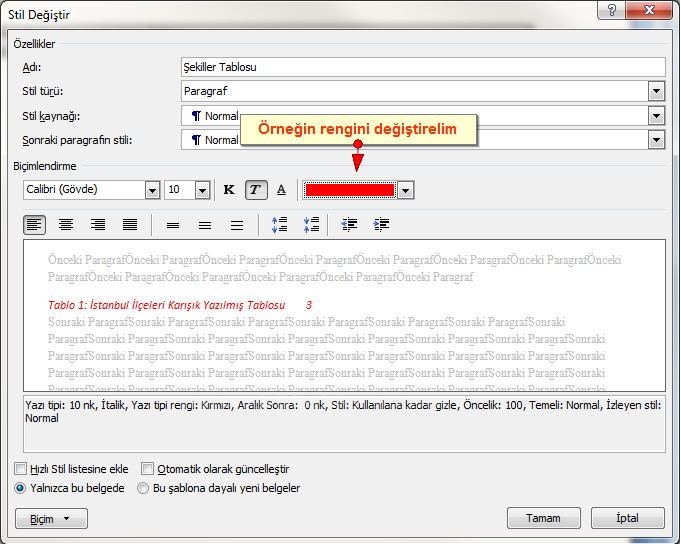This screenshot has width=681, height=544.
Task: Open Sonraki paragrafın stili dropdown
Action: [x=656, y=140]
